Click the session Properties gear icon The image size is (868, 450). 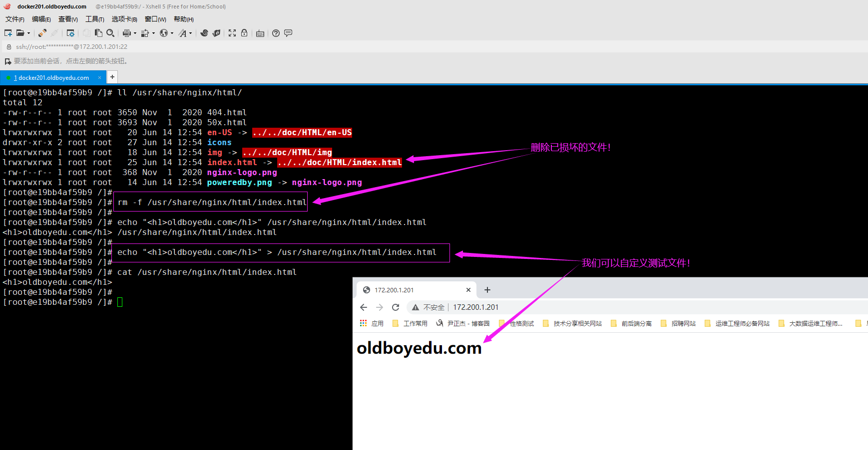70,33
